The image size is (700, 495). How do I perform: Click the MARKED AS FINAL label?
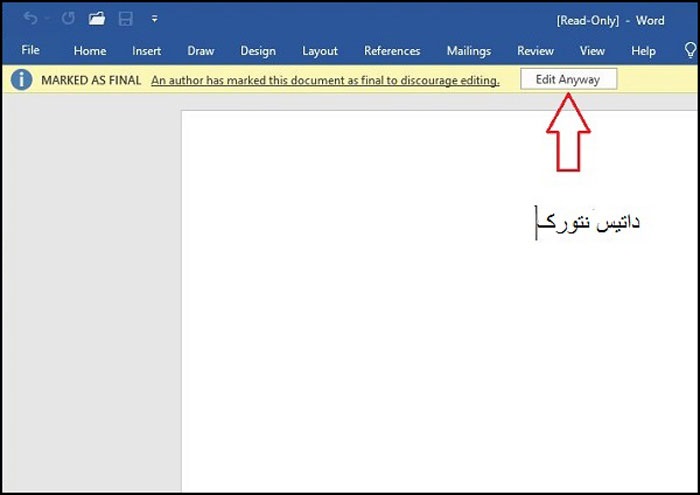click(x=91, y=80)
